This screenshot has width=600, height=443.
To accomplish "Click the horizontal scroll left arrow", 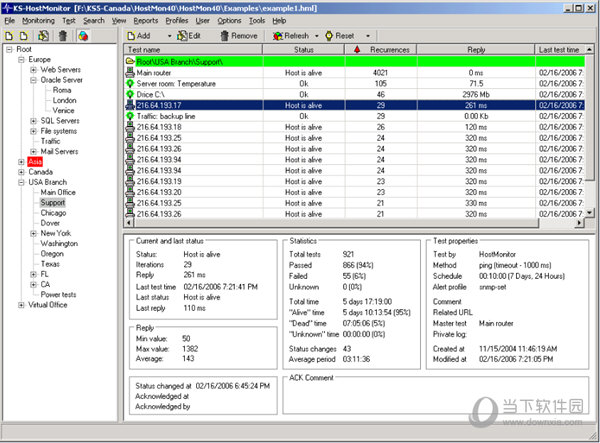I will (129, 223).
